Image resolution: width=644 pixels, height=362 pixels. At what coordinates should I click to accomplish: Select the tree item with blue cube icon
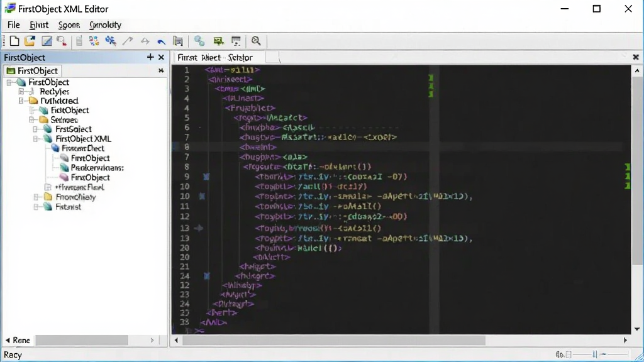(x=82, y=148)
